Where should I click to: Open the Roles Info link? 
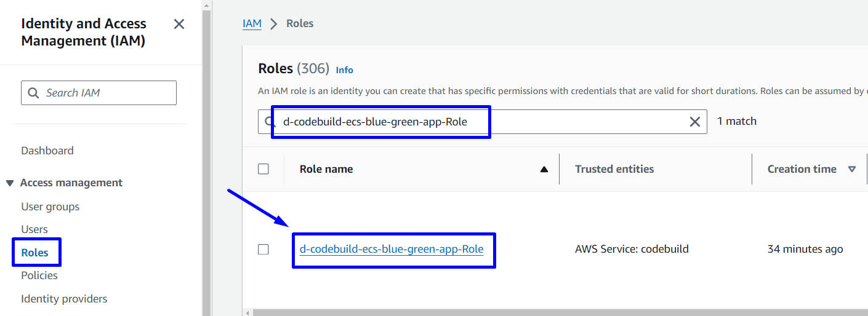pos(344,69)
